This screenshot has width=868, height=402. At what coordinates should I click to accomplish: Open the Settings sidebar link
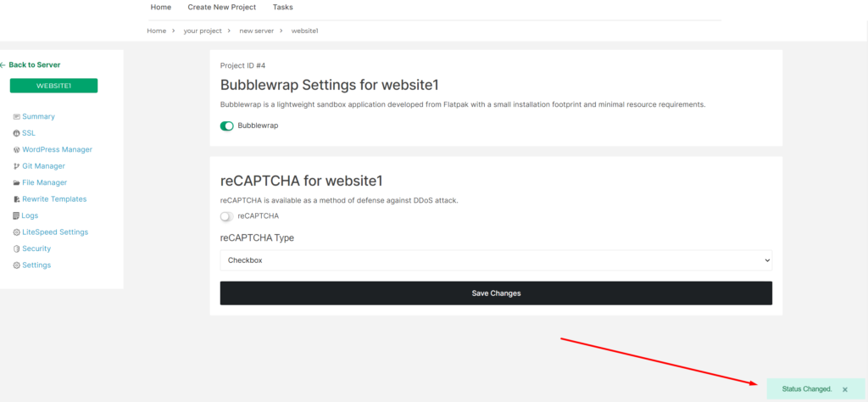[36, 265]
